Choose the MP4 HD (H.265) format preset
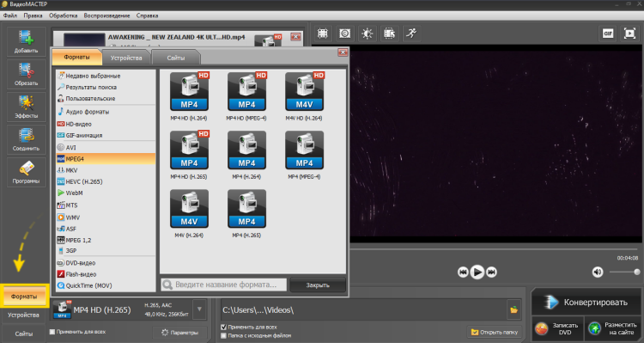The width and height of the screenshot is (644, 343). tap(189, 155)
